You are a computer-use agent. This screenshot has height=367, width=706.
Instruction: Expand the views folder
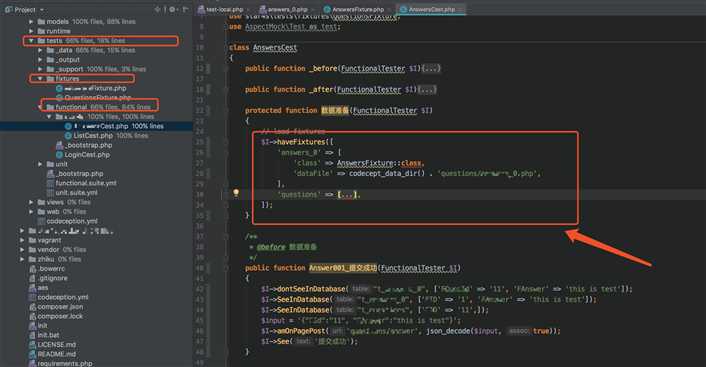point(31,202)
